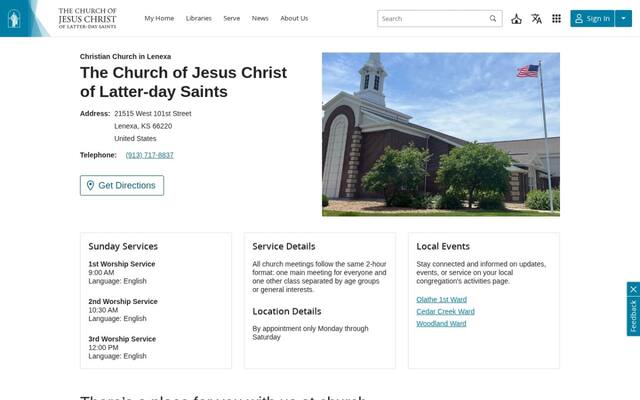Open the Libraries menu
This screenshot has height=400, width=640.
pyautogui.click(x=199, y=18)
